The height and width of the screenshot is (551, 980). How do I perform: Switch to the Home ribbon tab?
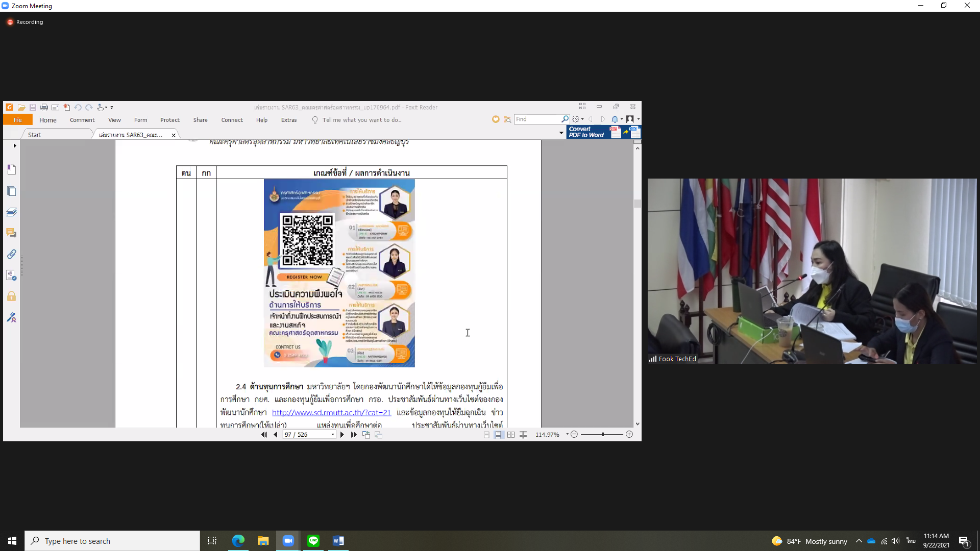tap(48, 120)
